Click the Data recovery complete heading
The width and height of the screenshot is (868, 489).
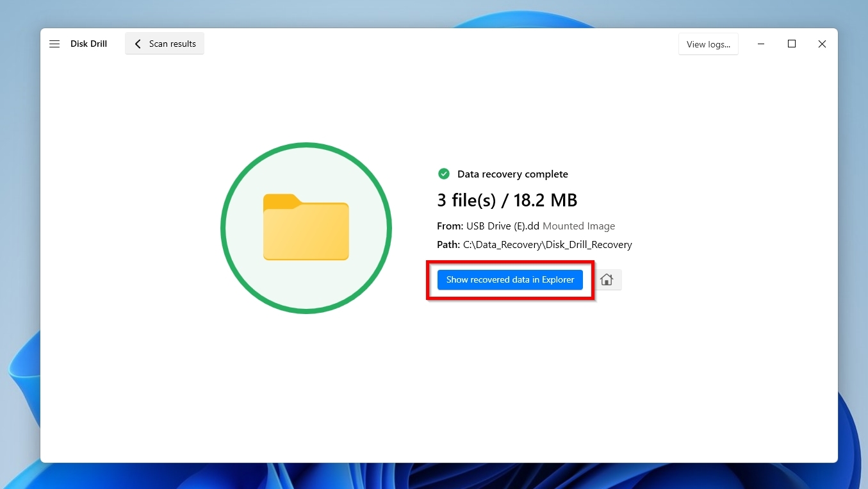pyautogui.click(x=512, y=174)
